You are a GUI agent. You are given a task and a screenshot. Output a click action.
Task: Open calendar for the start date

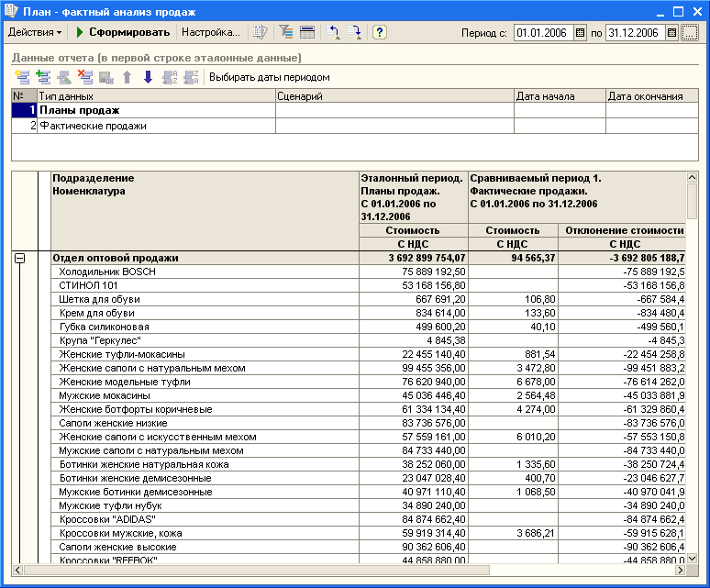pyautogui.click(x=580, y=33)
